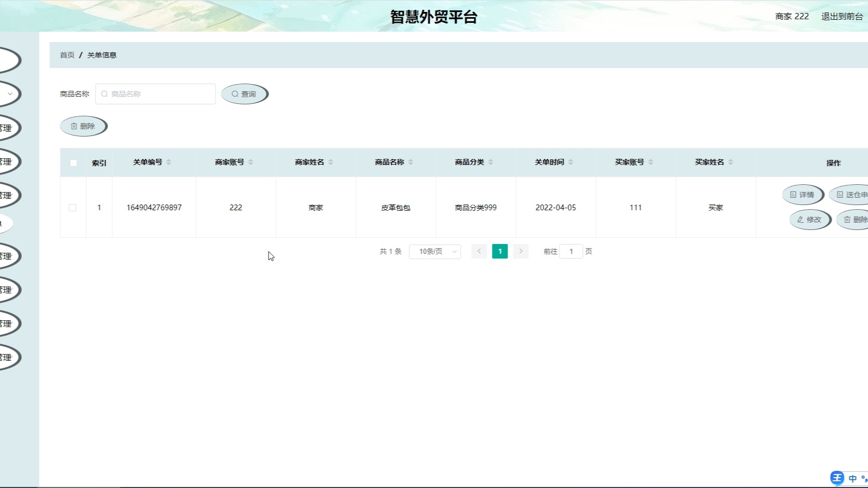Sort by 商品名称 column sort arrows

click(410, 162)
